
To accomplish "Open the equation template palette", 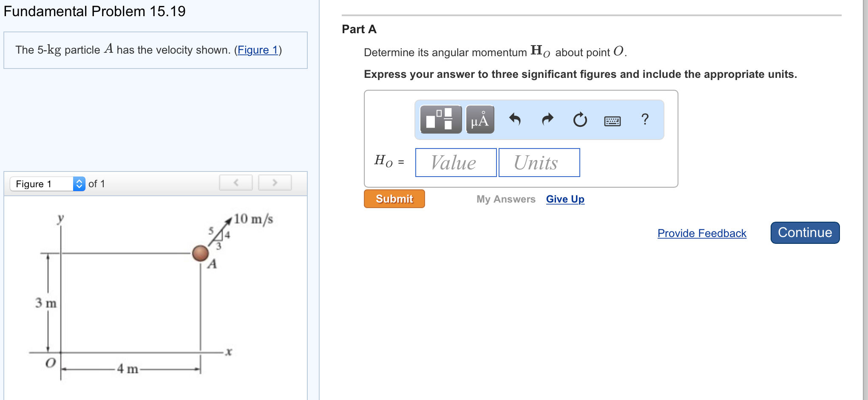I will click(440, 120).
